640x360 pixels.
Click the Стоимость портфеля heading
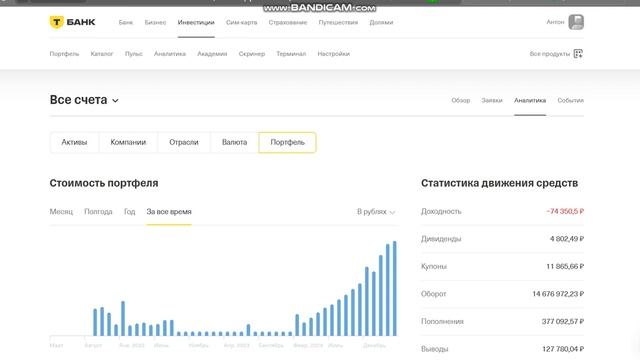pyautogui.click(x=104, y=183)
